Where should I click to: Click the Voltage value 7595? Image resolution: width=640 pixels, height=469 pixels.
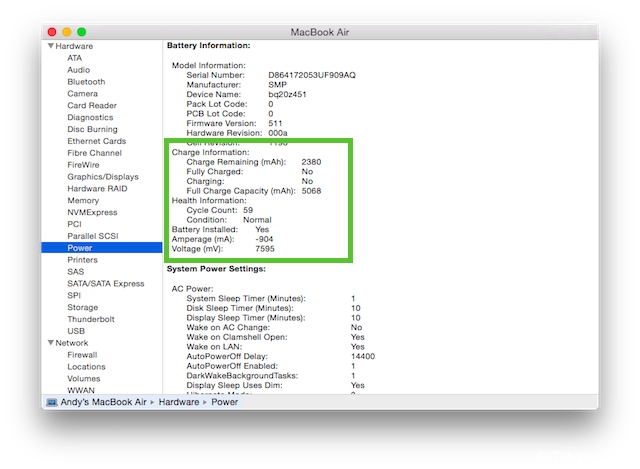(x=265, y=249)
